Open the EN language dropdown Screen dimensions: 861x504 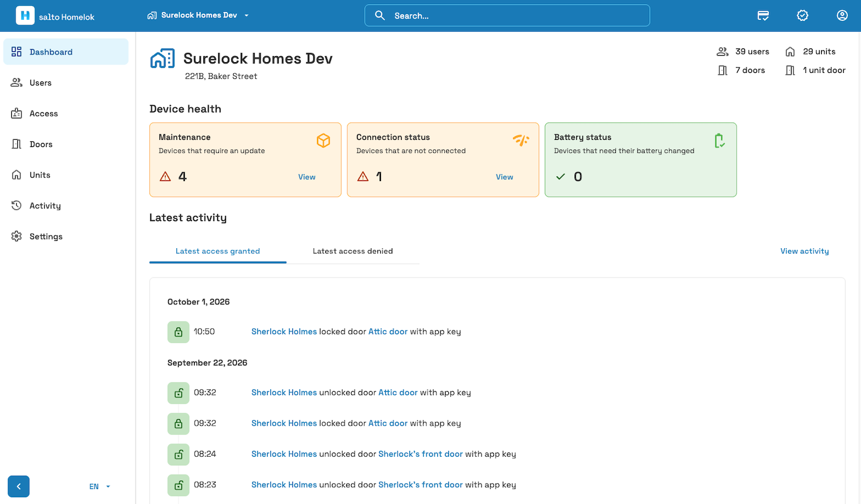(100, 487)
